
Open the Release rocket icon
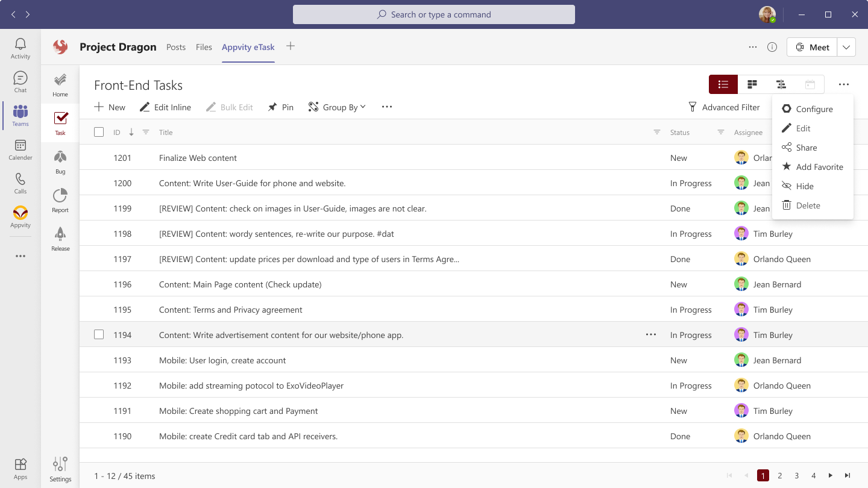60,239
